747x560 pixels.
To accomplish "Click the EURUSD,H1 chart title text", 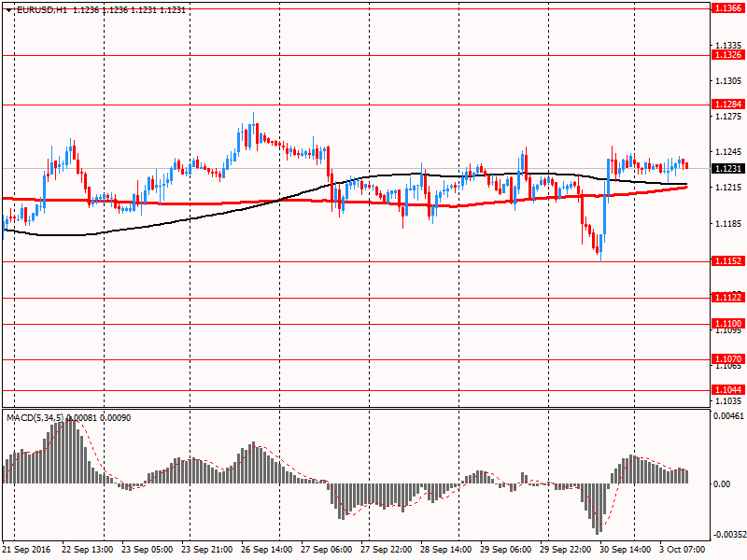I will pyautogui.click(x=42, y=9).
